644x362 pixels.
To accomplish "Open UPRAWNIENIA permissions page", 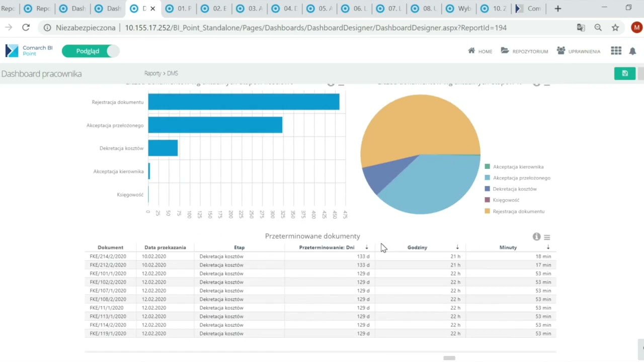I will click(x=579, y=51).
